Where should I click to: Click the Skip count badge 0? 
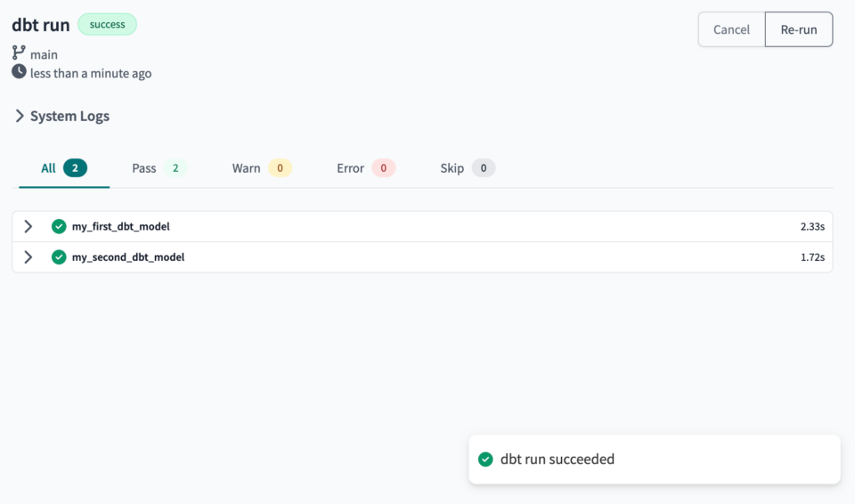click(483, 168)
